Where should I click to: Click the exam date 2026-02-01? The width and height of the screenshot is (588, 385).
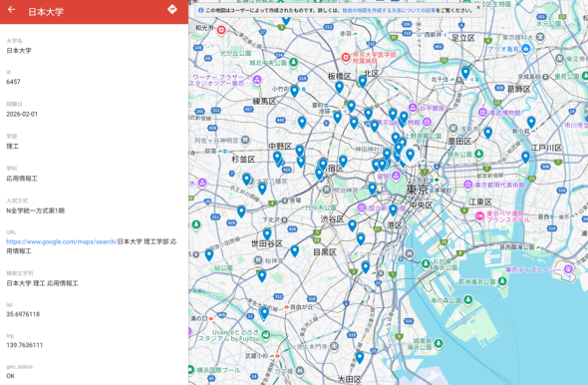(x=22, y=114)
